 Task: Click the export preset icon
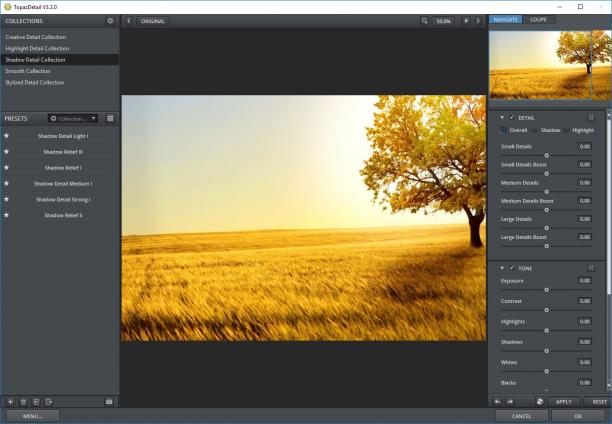pyautogui.click(x=49, y=402)
